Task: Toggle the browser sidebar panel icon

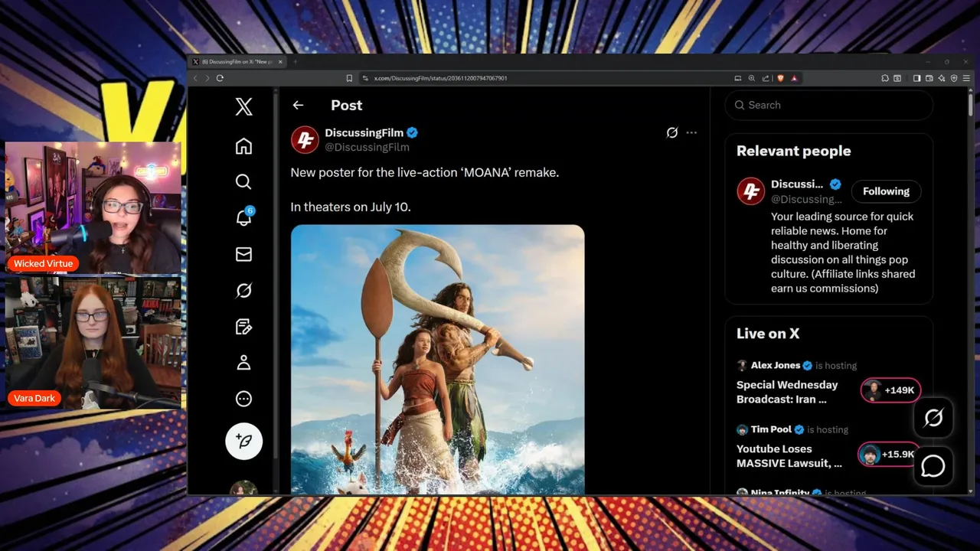Action: [x=917, y=78]
